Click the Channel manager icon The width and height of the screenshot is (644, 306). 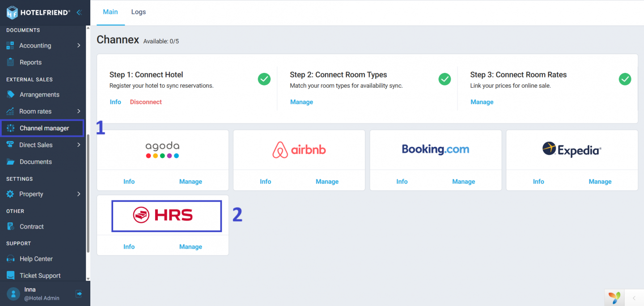(x=10, y=128)
